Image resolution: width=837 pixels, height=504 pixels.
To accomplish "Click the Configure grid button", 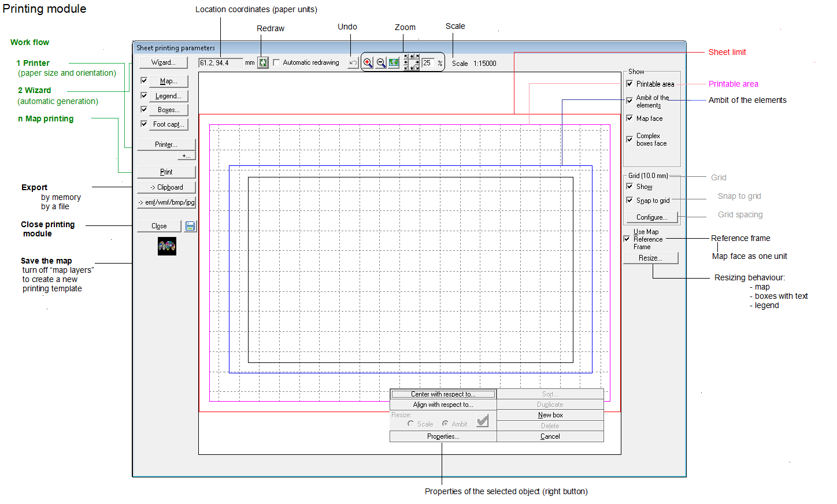I will [651, 217].
